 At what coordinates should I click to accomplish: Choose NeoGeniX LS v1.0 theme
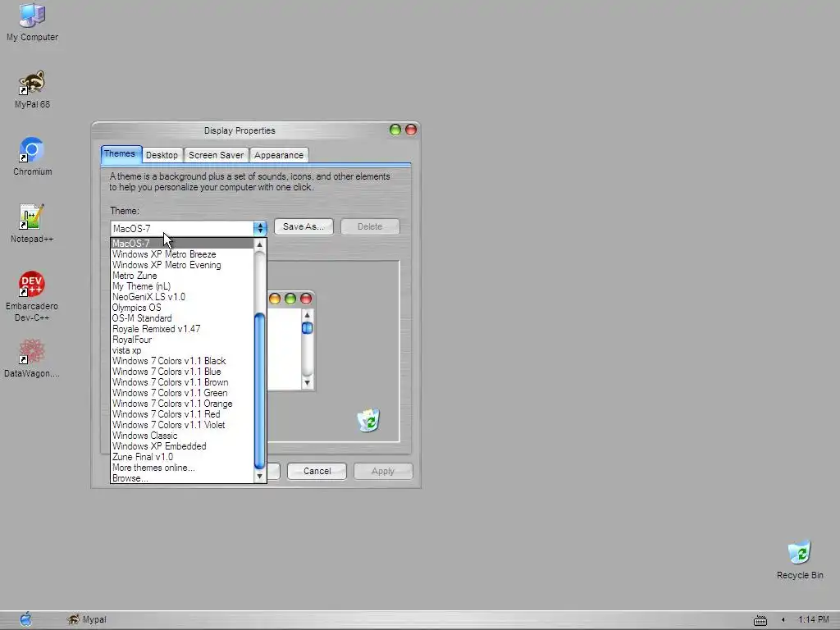click(181, 297)
